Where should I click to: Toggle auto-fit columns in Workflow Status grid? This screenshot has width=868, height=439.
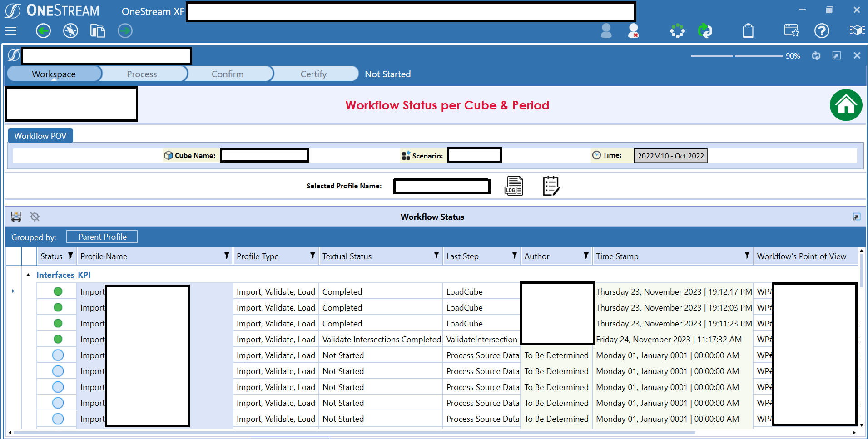[16, 217]
